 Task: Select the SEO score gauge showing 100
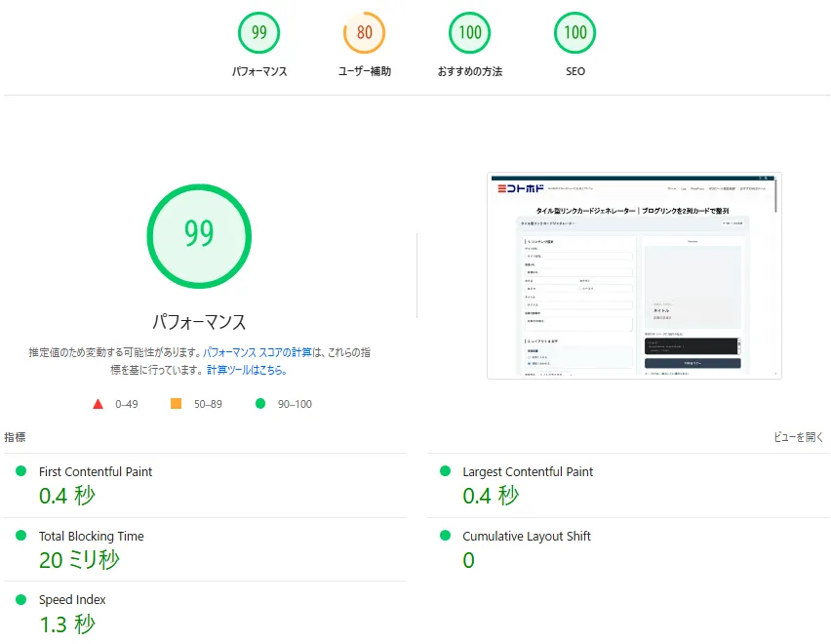575,33
